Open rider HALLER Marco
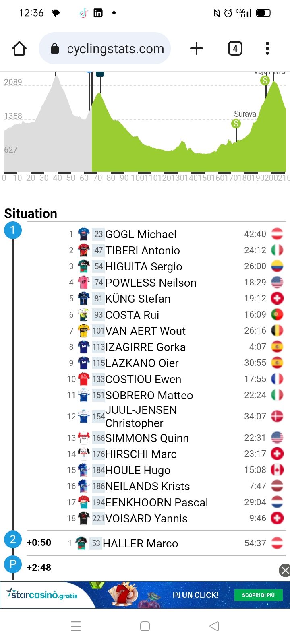Screen dimensions: 290x644 [140, 543]
